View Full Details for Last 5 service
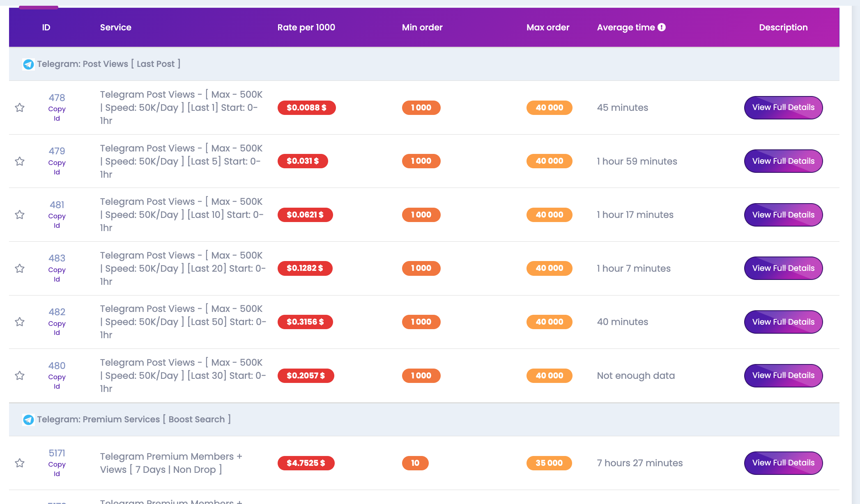 pyautogui.click(x=783, y=161)
